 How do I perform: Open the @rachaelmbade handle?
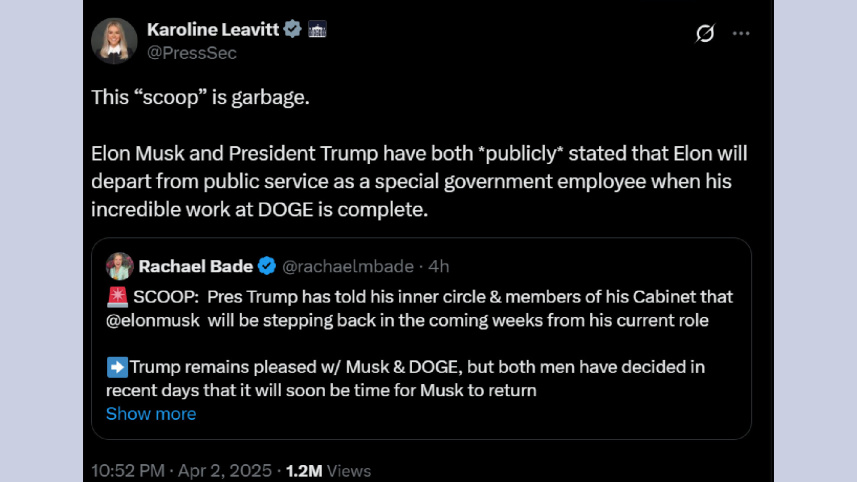[350, 266]
